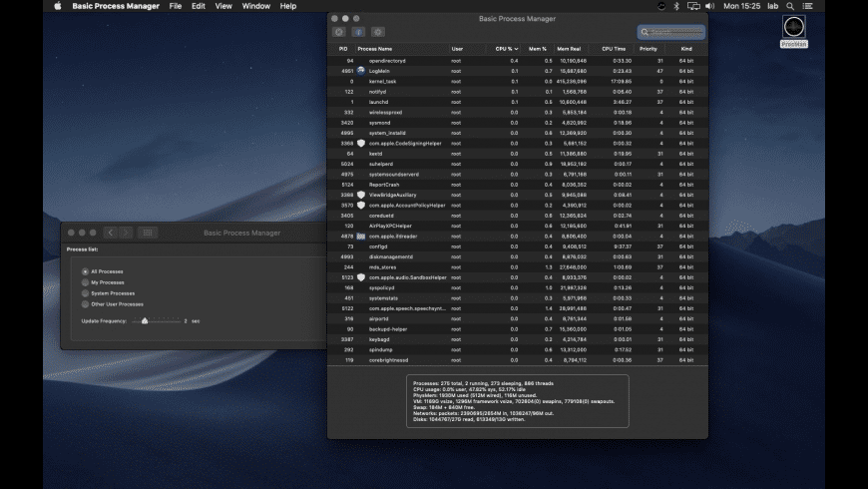Click the icon beside com.apple.ifdreader
The width and height of the screenshot is (868, 489).
coord(361,237)
